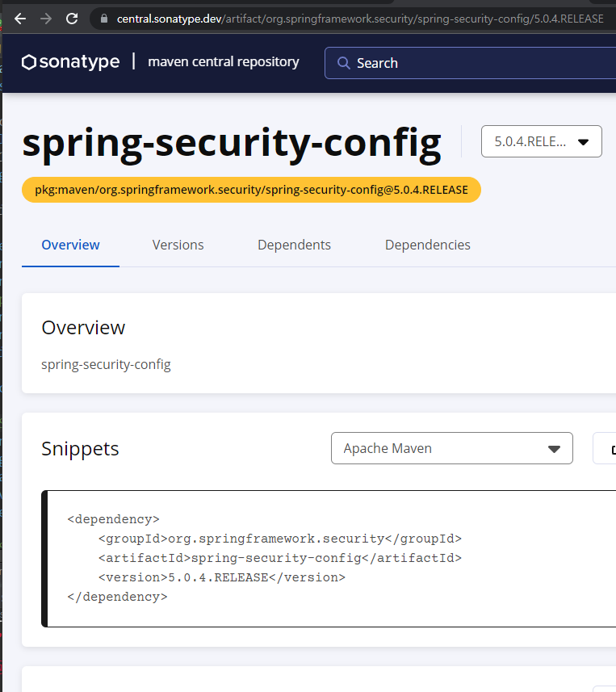Click the search magnifier icon
This screenshot has height=692, width=616.
(343, 63)
